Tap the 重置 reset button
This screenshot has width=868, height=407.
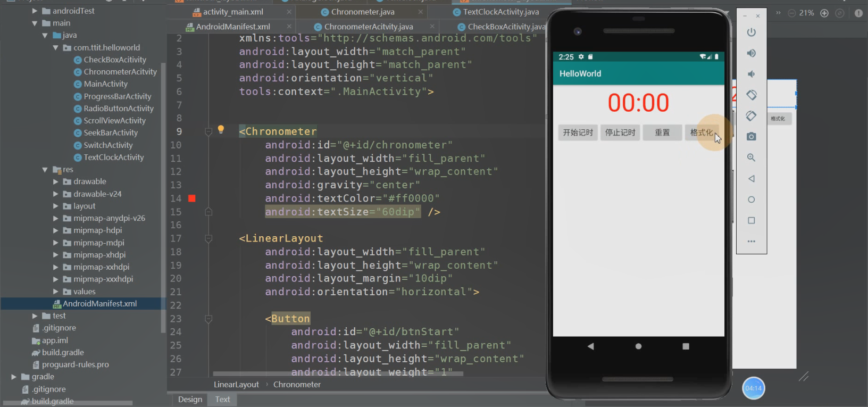662,132
